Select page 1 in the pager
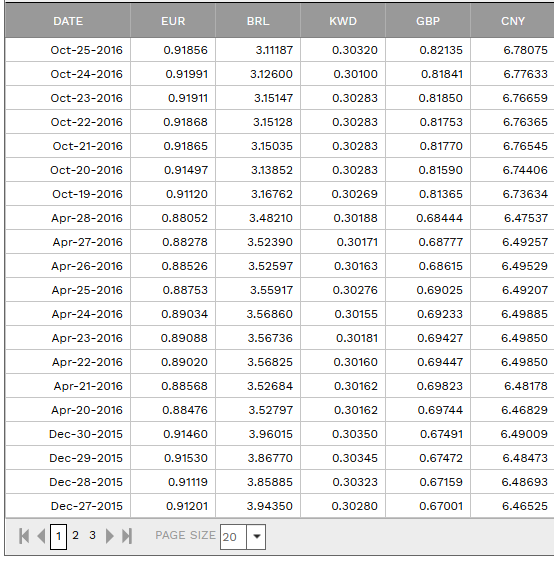 pyautogui.click(x=58, y=536)
